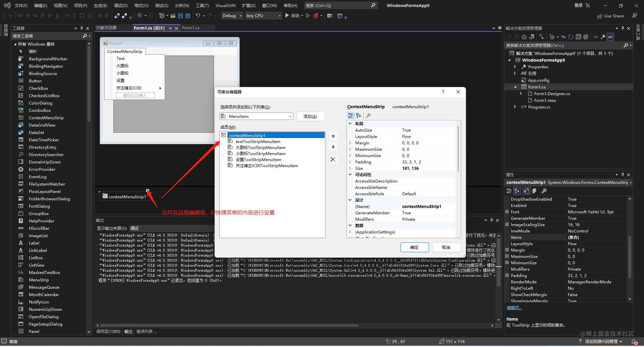Open the 工具(T) menu
Image resolution: width=644 pixels, height=347 pixels.
pyautogui.click(x=202, y=5)
